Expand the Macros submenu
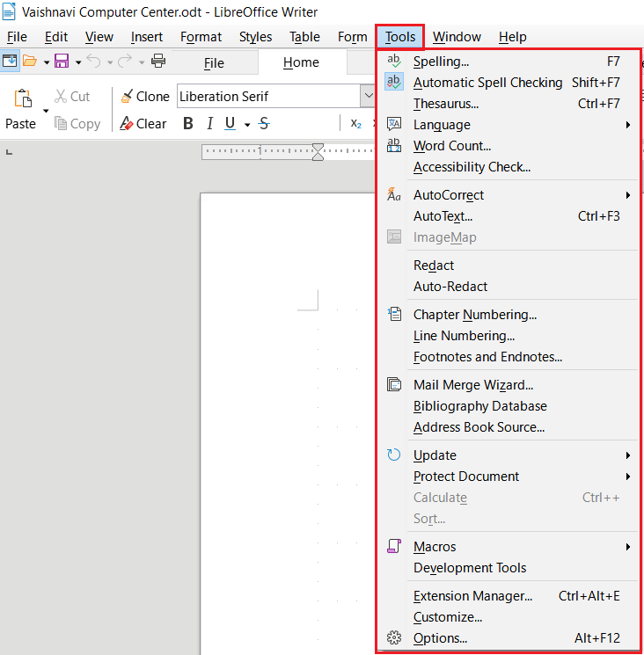 (509, 546)
